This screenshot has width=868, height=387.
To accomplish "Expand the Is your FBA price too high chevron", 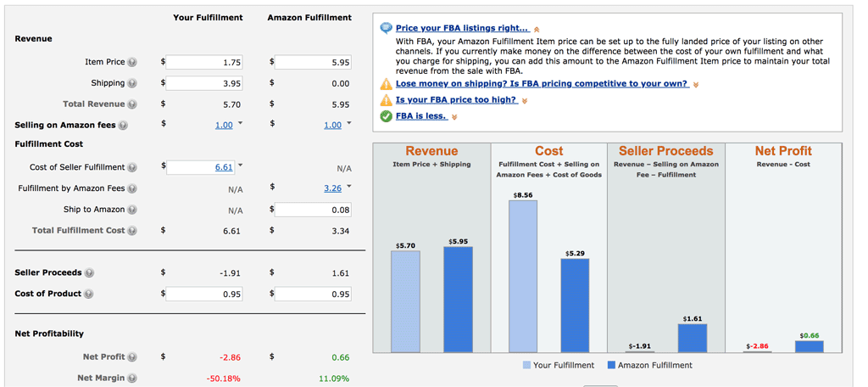I will pyautogui.click(x=524, y=101).
